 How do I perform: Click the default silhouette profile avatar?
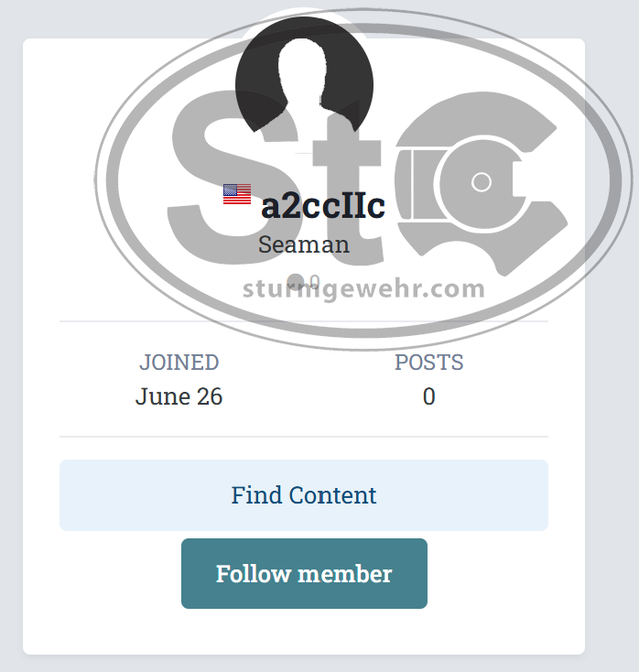click(303, 84)
